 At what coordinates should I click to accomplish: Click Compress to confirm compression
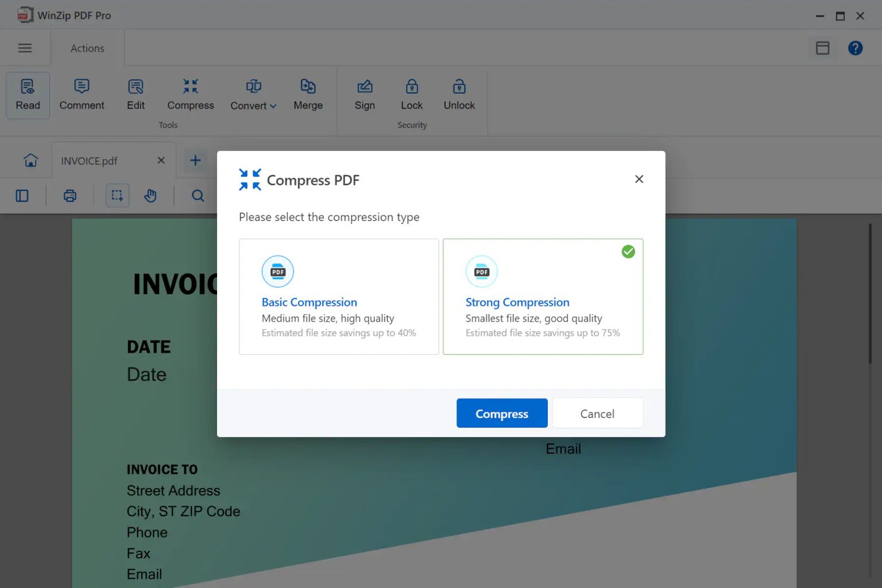pos(501,413)
